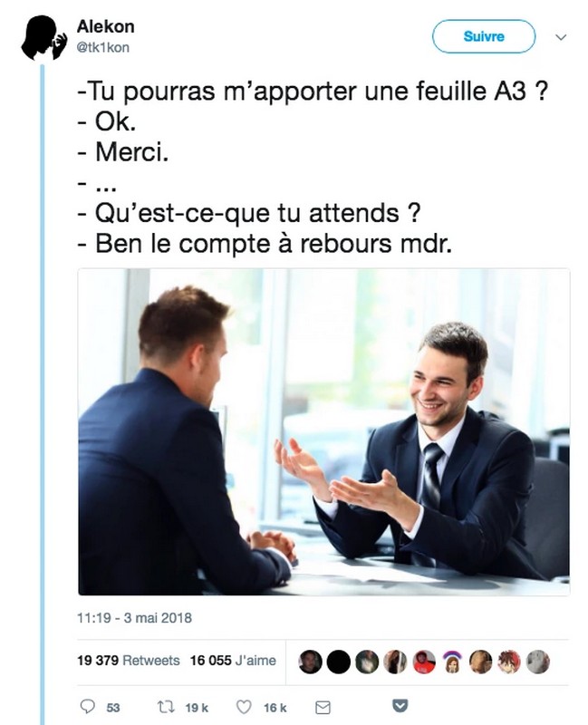Click the 53 replies count

click(113, 708)
